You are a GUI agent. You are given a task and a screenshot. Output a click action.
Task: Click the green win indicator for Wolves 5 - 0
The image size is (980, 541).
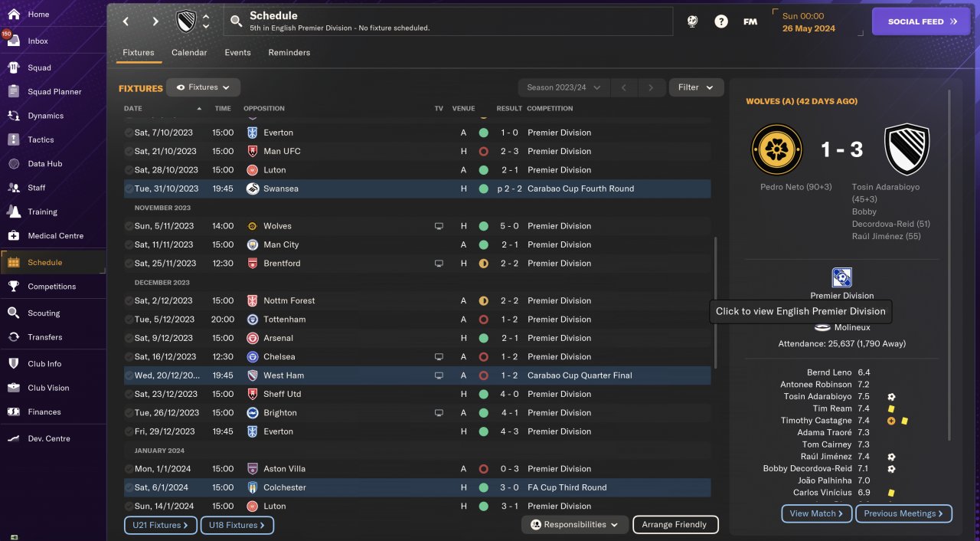[484, 226]
